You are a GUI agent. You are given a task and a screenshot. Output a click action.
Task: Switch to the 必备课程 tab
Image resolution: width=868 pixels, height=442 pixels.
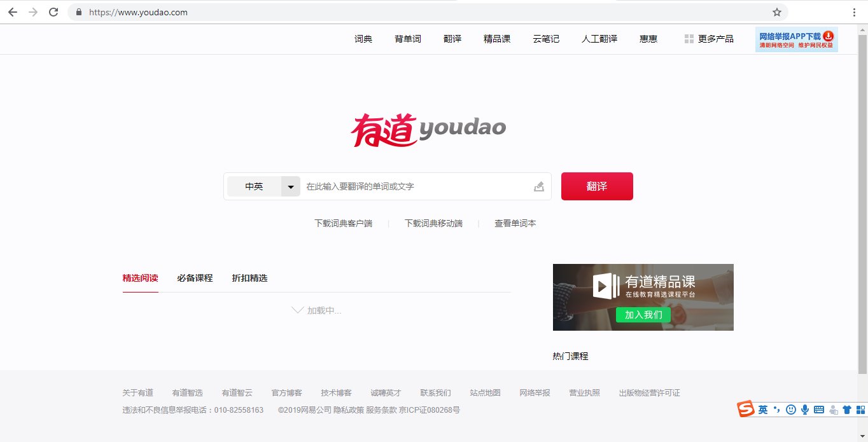pyautogui.click(x=194, y=278)
